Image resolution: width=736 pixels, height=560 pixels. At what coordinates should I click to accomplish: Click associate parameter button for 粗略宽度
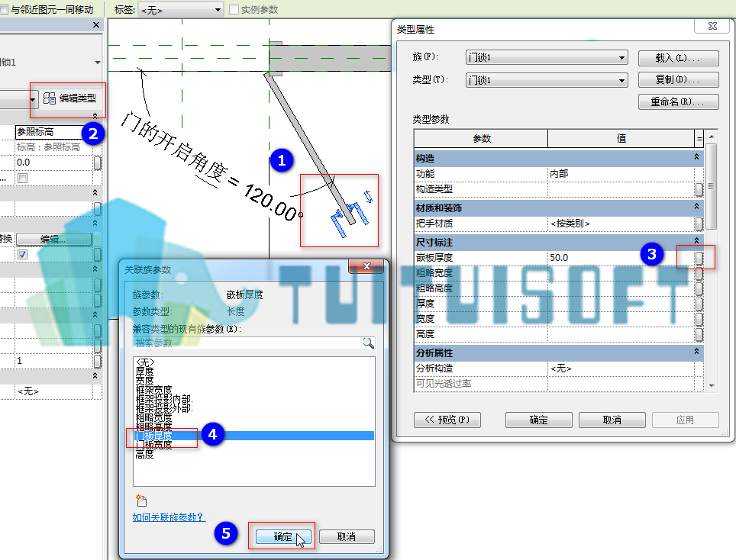click(699, 273)
